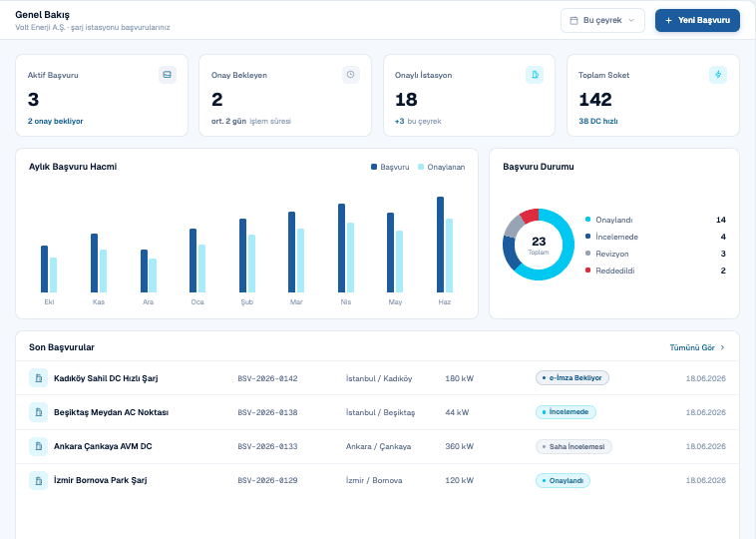
Task: Click the İstanbul / Kadıköy location cell
Action: 379,378
